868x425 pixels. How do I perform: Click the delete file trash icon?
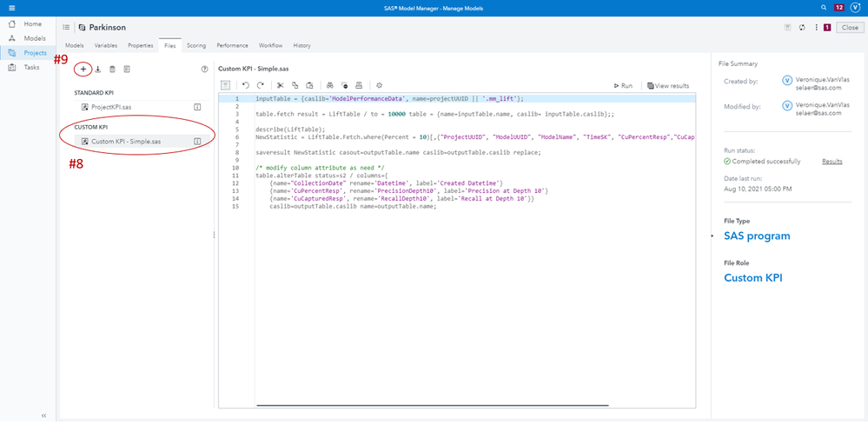pos(112,69)
